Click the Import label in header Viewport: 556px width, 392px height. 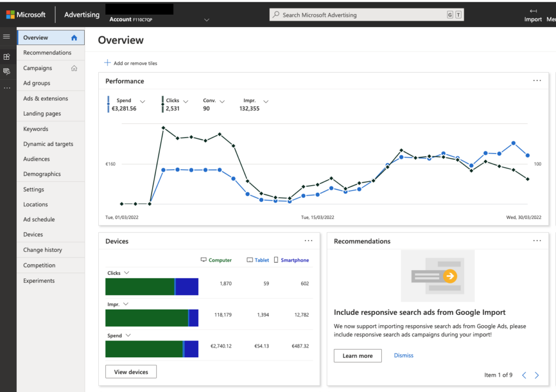(x=533, y=20)
